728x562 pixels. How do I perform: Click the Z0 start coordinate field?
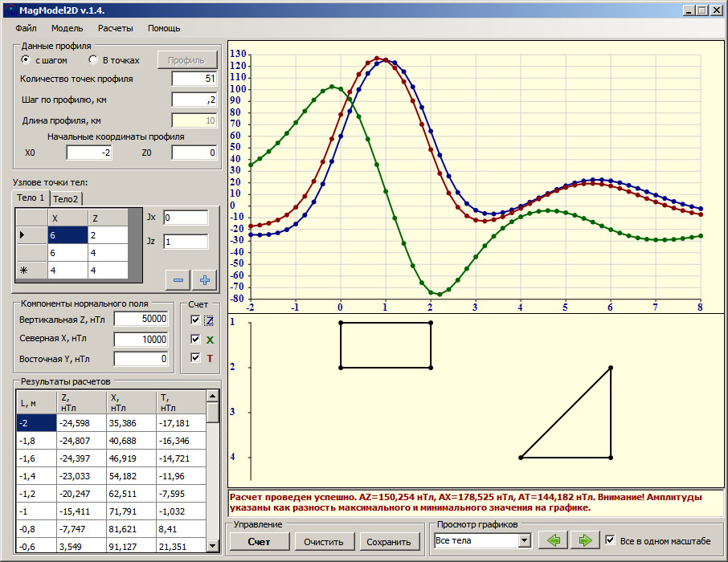point(194,153)
